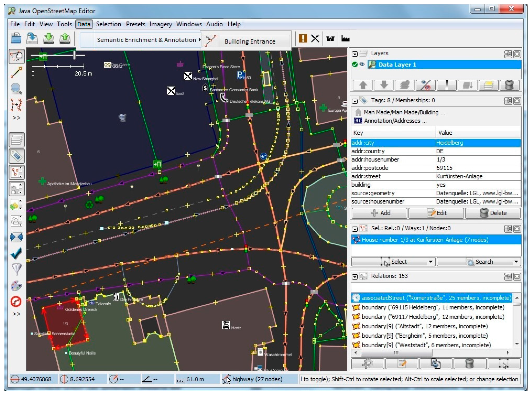Open the Data menu
This screenshot has width=532, height=395.
click(84, 24)
